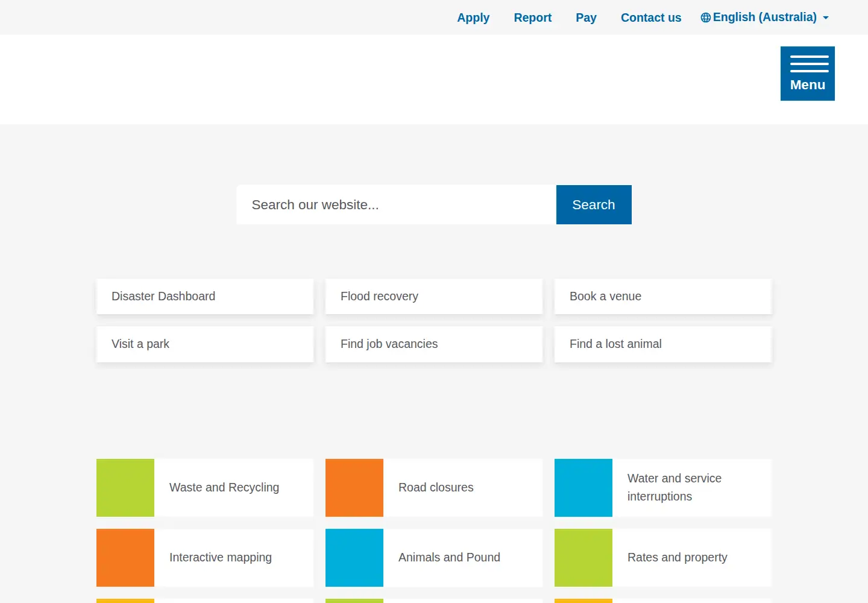
Task: Open the Waste and Recycling text label
Action: click(x=224, y=487)
